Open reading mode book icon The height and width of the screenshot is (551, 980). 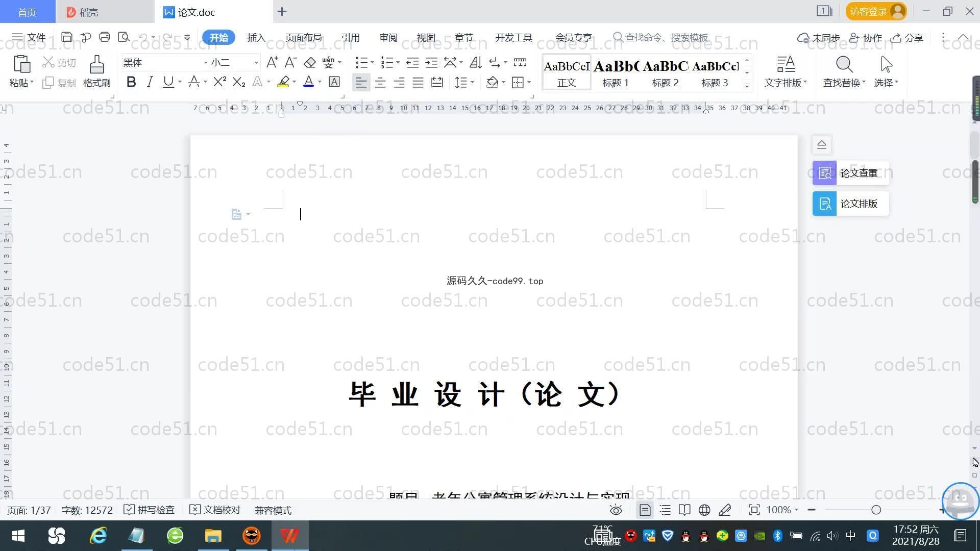684,510
